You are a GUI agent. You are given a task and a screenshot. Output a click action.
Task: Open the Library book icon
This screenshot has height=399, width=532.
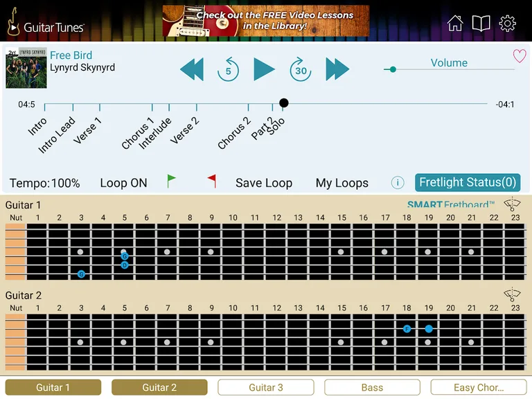tap(481, 23)
